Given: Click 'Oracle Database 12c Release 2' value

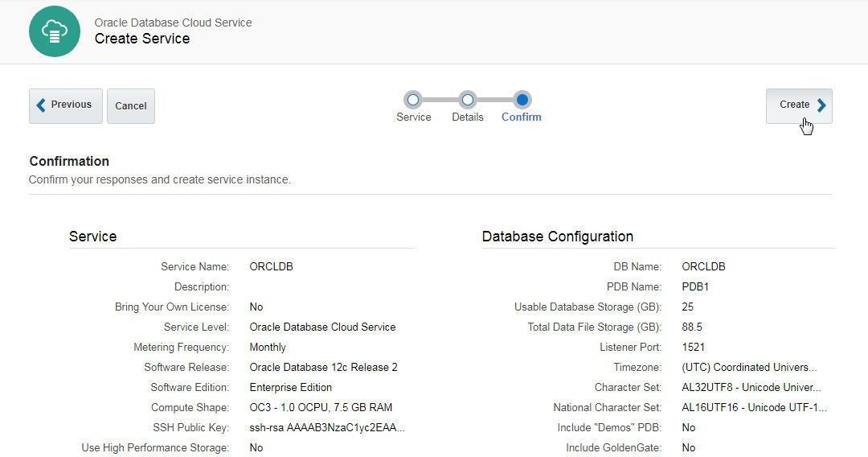Looking at the screenshot, I should tap(324, 367).
